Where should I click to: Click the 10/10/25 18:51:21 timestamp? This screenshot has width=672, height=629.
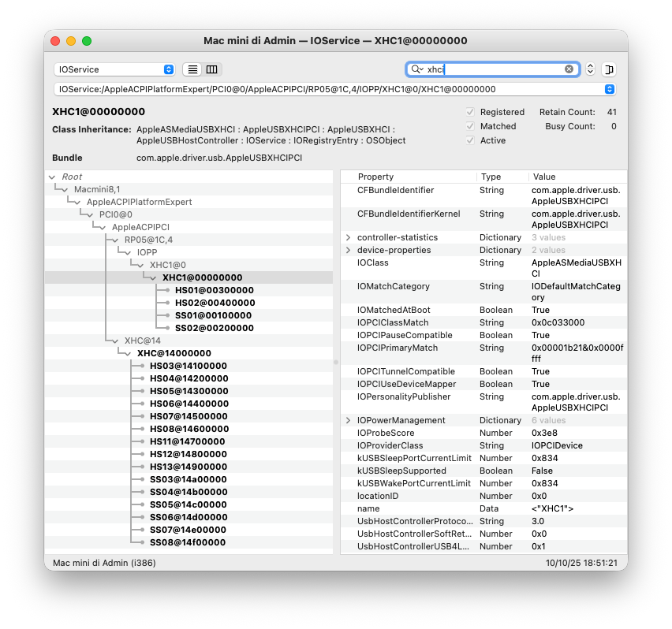coord(581,563)
